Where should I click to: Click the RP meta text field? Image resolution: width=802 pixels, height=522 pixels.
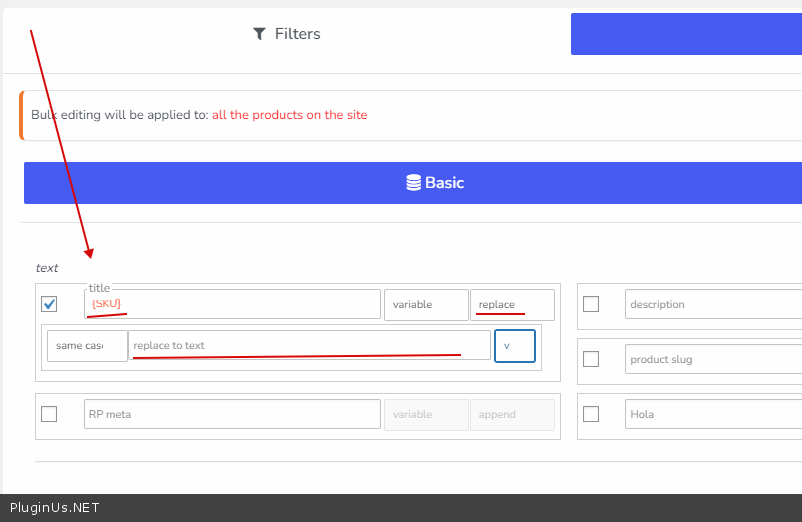click(x=232, y=414)
